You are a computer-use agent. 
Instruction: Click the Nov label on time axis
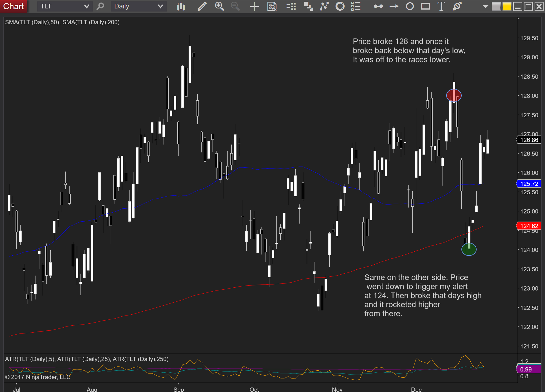coord(337,389)
